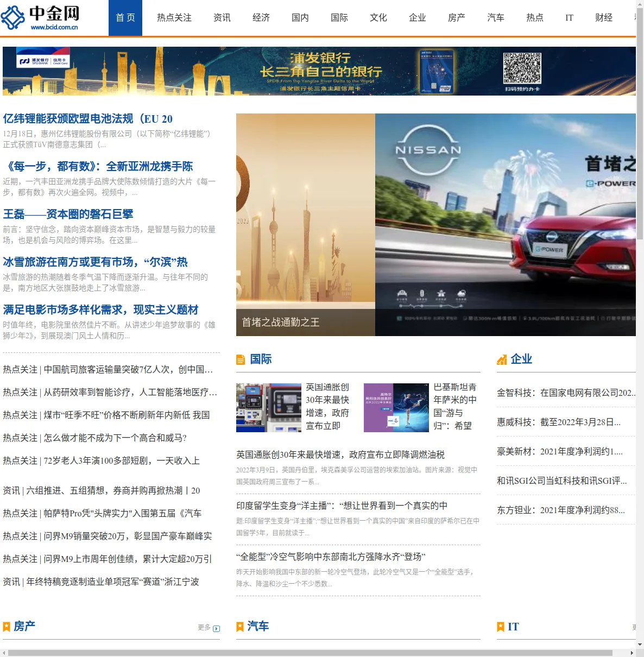The width and height of the screenshot is (644, 657).
Task: Open the IT navigation bar item
Action: (x=569, y=18)
